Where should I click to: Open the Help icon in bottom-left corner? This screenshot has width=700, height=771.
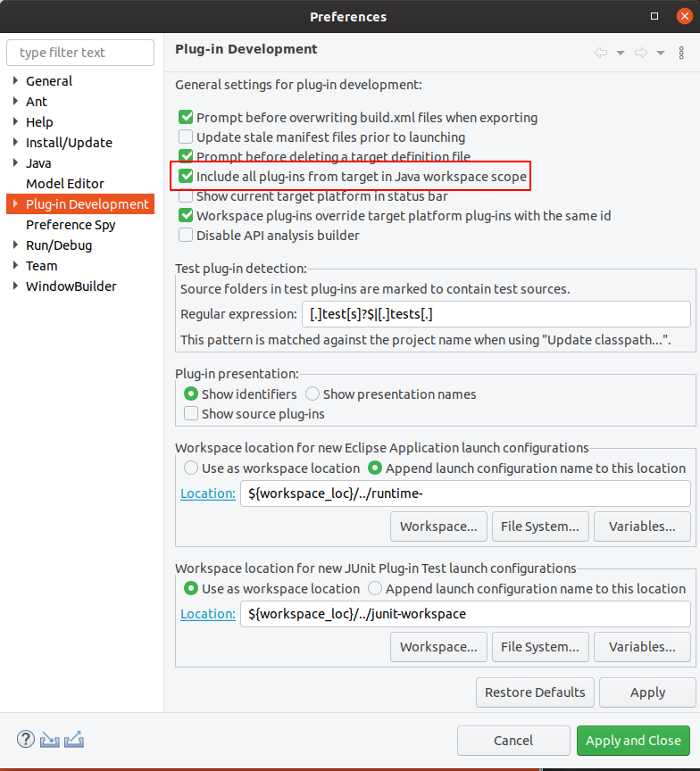tap(26, 739)
